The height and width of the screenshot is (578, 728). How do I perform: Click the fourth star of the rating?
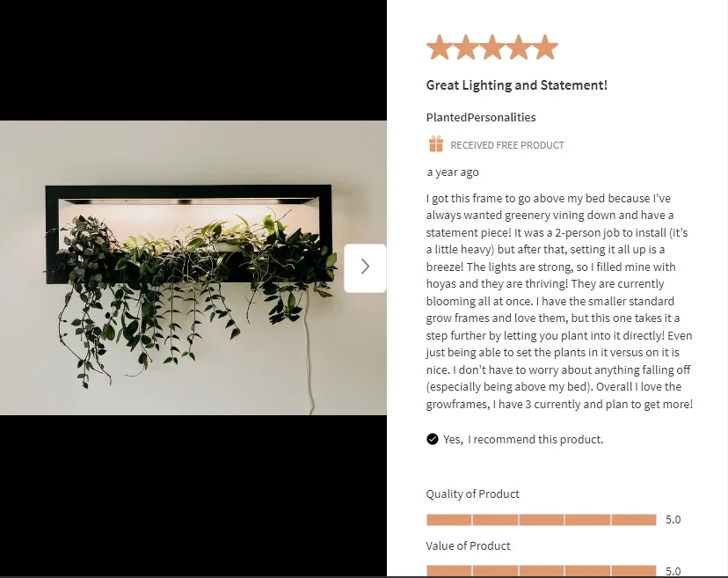pyautogui.click(x=518, y=47)
